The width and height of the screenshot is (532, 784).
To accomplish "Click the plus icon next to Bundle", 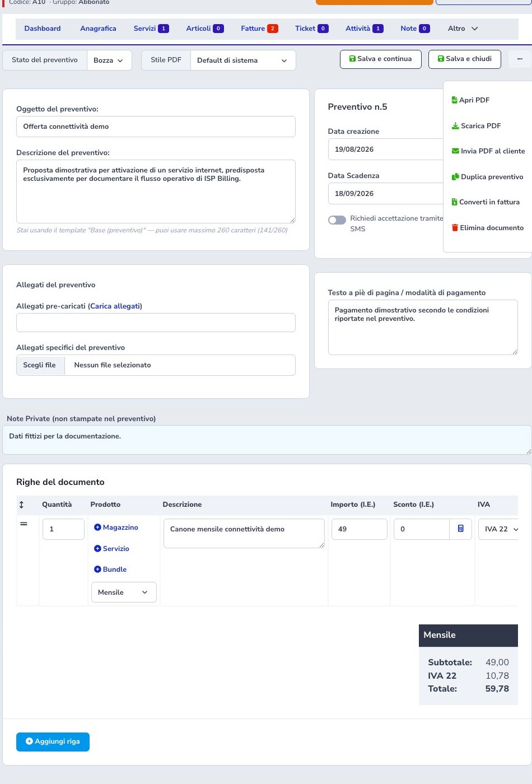I will [x=97, y=570].
